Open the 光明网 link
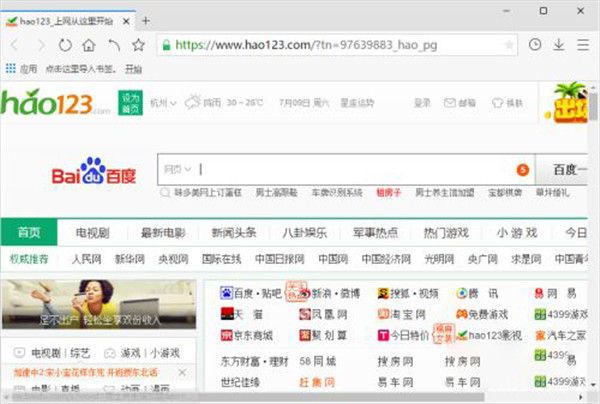The width and height of the screenshot is (600, 404). click(x=439, y=259)
